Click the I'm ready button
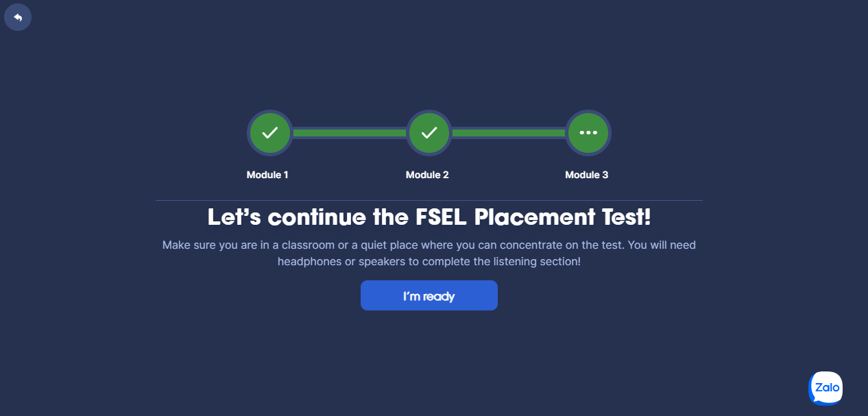Screen dimensions: 868x416 (x=429, y=295)
